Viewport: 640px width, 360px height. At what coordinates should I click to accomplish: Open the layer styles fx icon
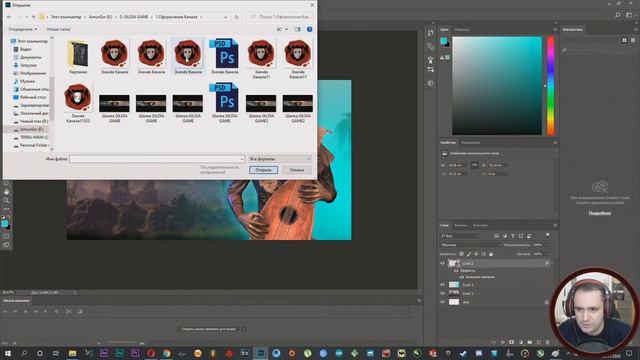503,342
